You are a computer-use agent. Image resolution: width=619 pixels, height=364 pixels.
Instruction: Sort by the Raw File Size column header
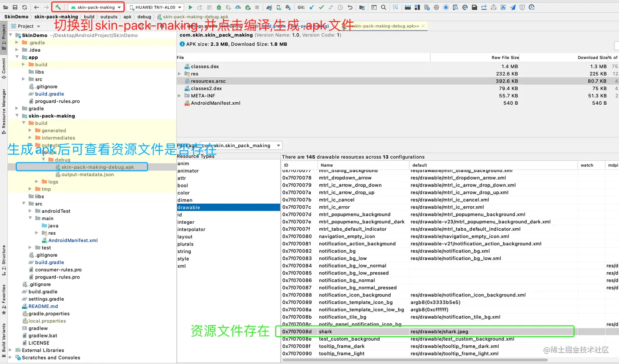click(x=475, y=57)
